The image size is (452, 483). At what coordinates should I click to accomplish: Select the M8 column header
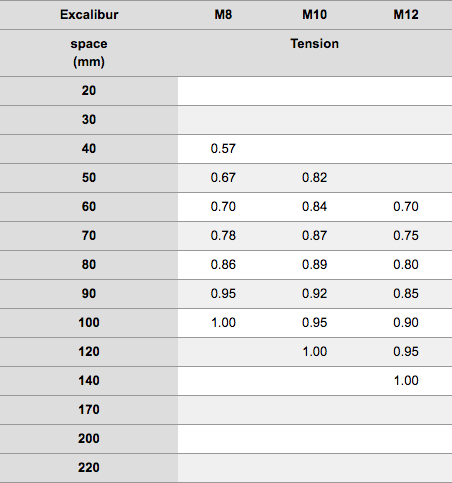(223, 15)
